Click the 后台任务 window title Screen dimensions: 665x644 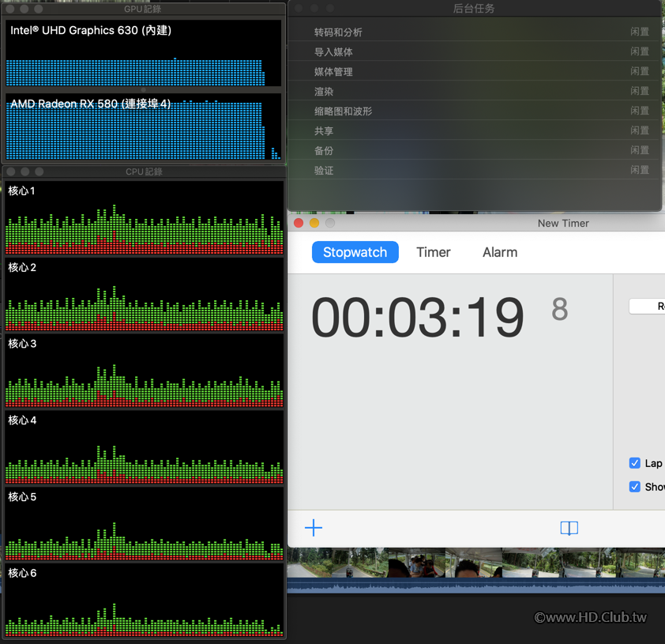[x=474, y=9]
